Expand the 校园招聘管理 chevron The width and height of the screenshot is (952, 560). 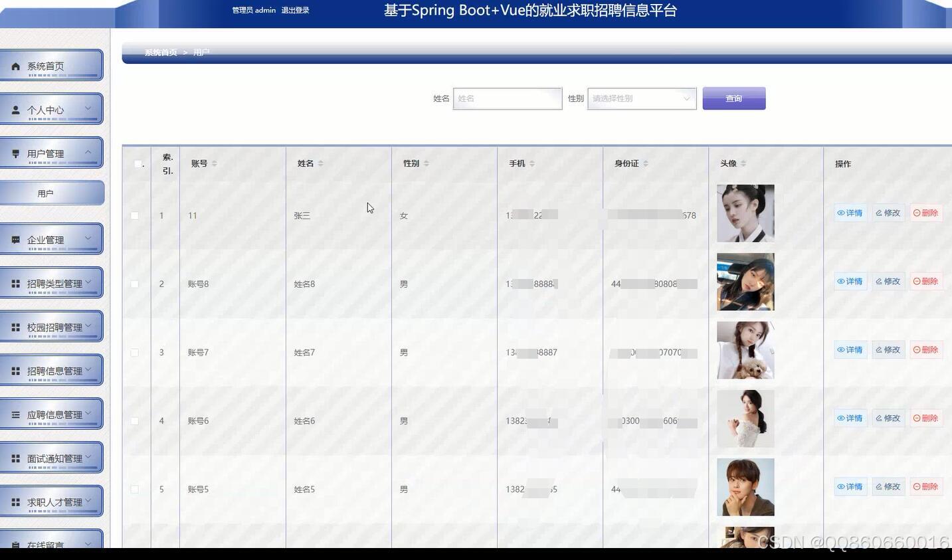[x=88, y=326]
